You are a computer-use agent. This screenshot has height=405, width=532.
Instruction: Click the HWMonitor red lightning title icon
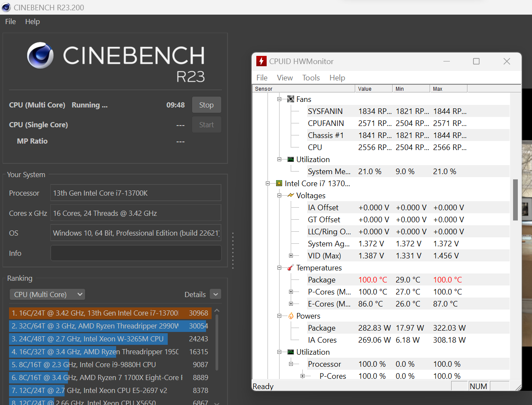click(x=261, y=61)
